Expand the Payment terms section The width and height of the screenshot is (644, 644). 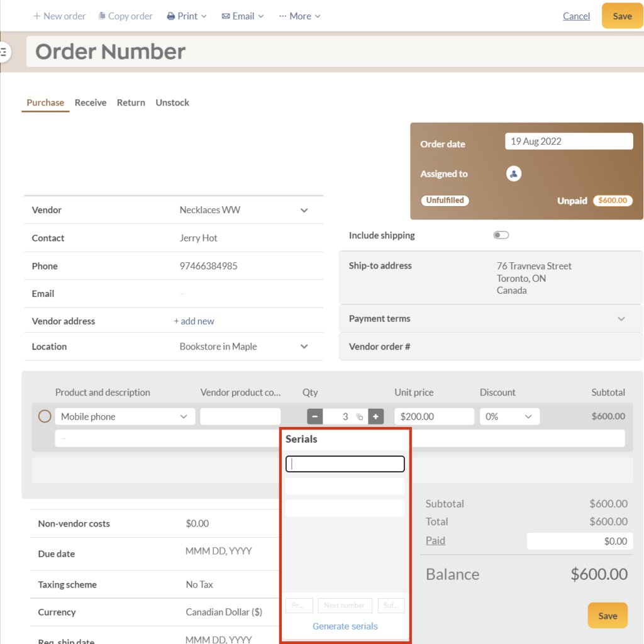621,319
